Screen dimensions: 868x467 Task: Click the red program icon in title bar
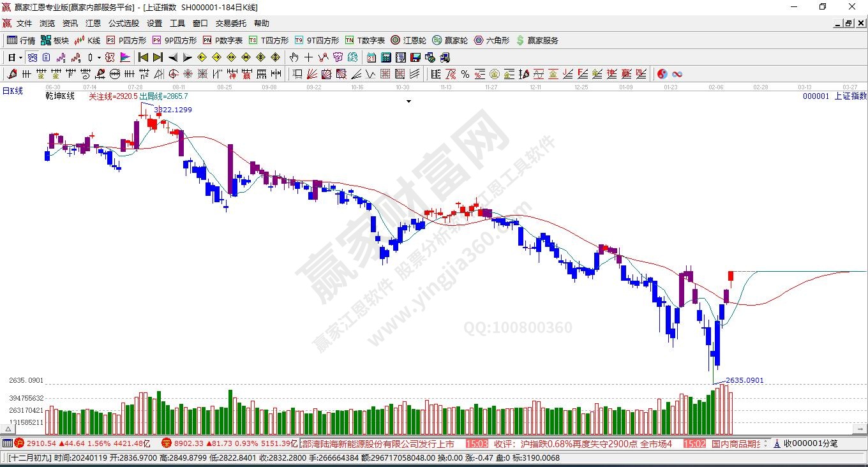point(6,7)
